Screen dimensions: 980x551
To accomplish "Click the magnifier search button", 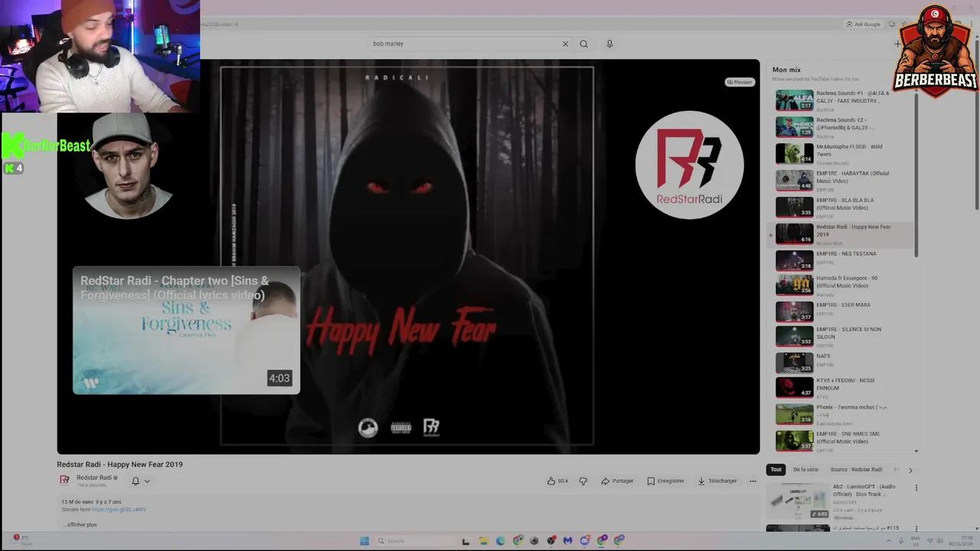I will pos(583,44).
